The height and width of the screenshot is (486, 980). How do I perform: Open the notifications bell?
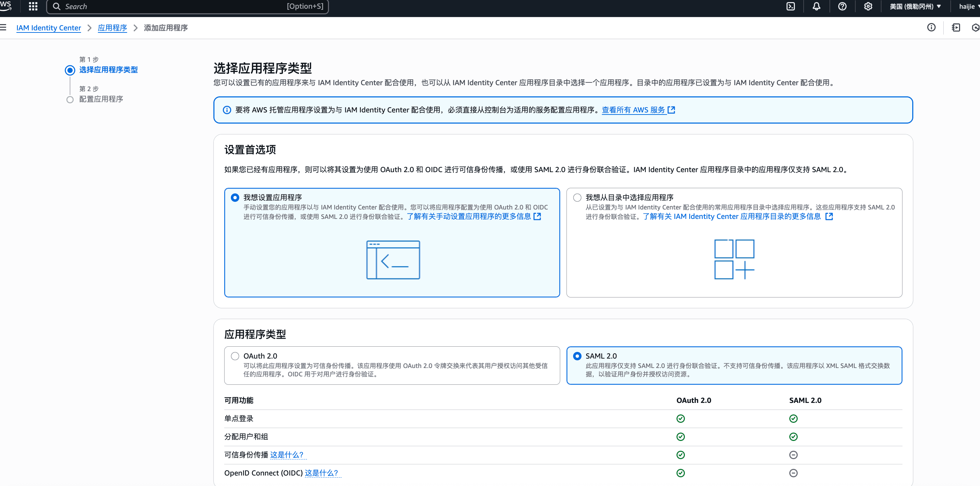tap(817, 7)
